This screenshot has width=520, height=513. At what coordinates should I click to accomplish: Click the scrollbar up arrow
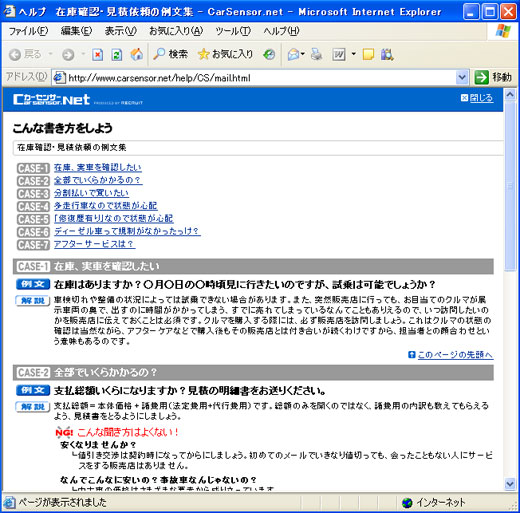pyautogui.click(x=510, y=95)
